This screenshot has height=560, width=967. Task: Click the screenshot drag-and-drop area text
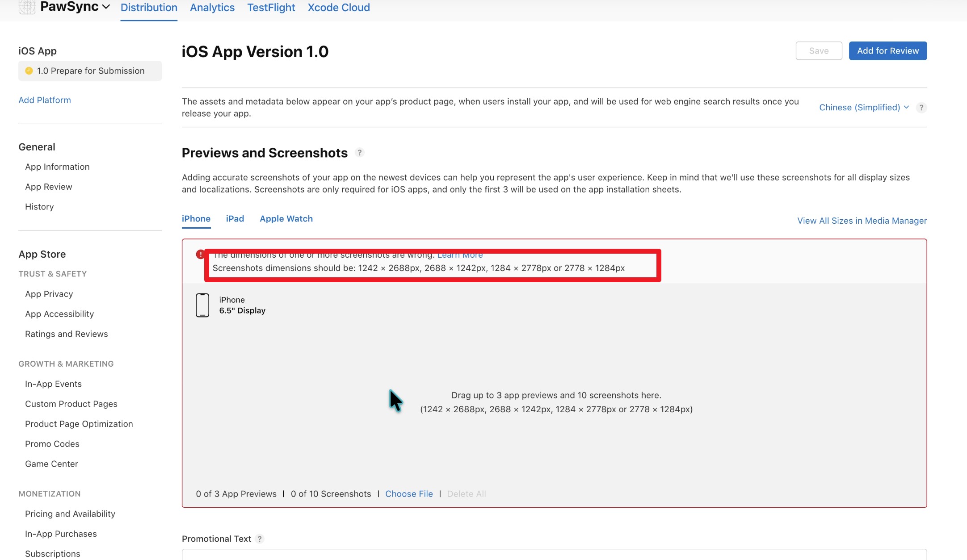click(x=556, y=402)
